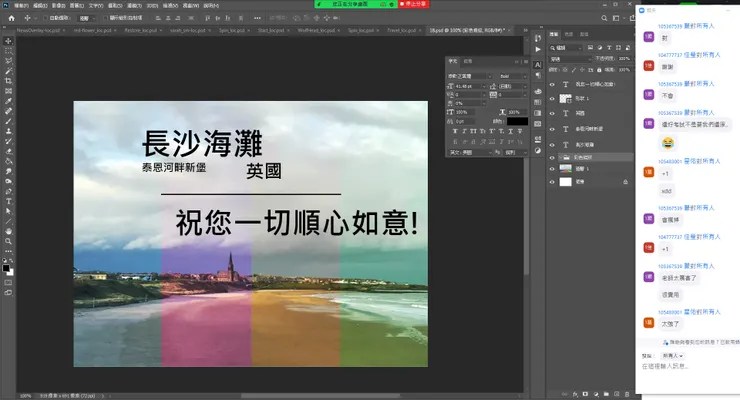The image size is (740, 400).
Task: Hide the bottom background layer via eye icon
Action: pos(552,182)
